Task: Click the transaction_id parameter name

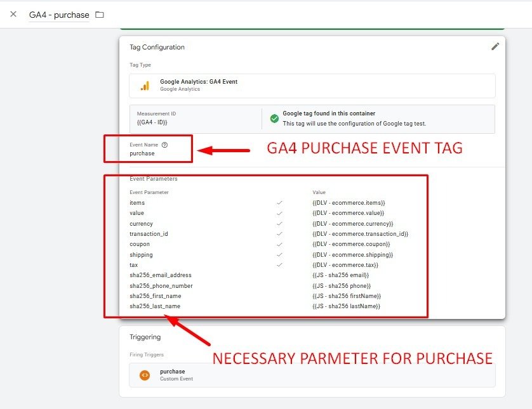Action: coord(149,234)
